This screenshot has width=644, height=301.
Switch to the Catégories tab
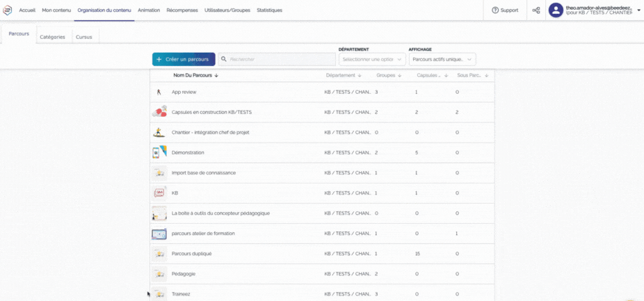pos(52,36)
